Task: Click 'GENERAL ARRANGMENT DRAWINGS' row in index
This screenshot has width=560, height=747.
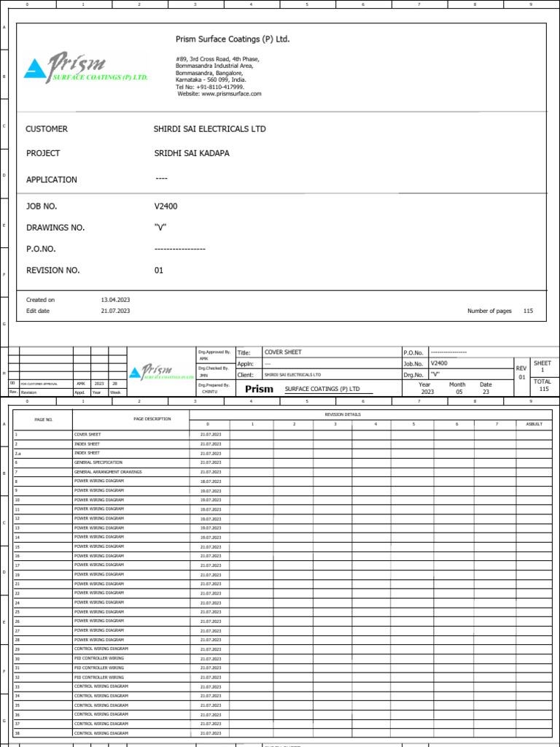Action: tap(108, 472)
